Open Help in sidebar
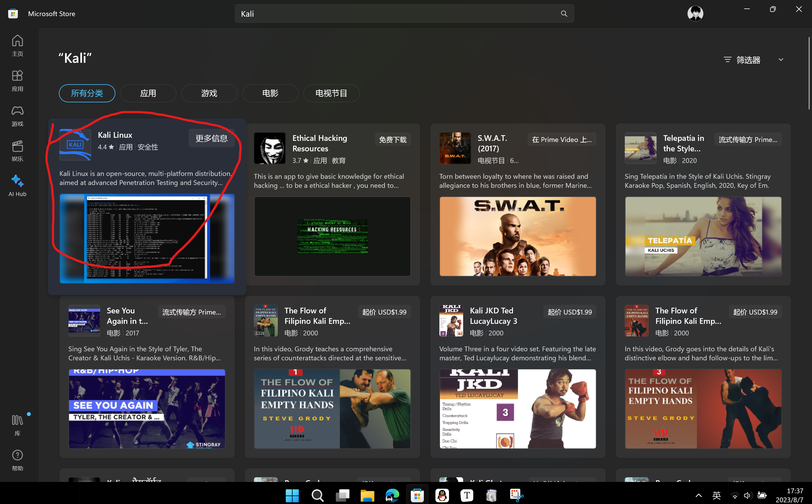The height and width of the screenshot is (504, 812). [x=17, y=460]
